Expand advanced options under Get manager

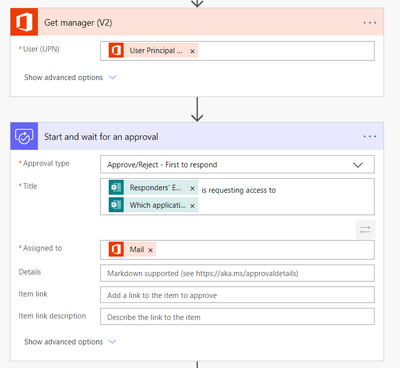[x=70, y=77]
